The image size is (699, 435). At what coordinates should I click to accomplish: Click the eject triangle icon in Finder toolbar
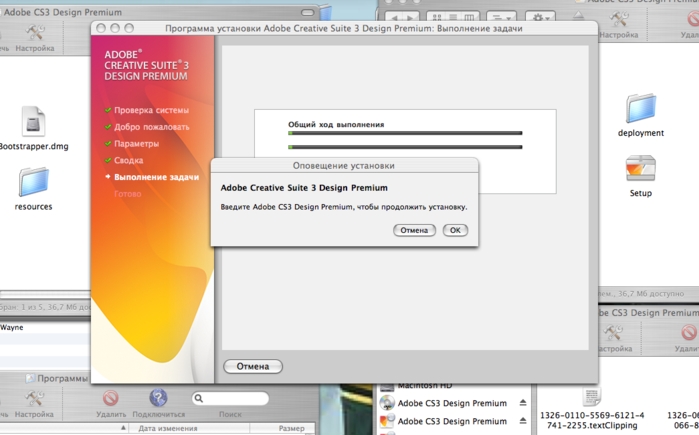pyautogui.click(x=578, y=16)
